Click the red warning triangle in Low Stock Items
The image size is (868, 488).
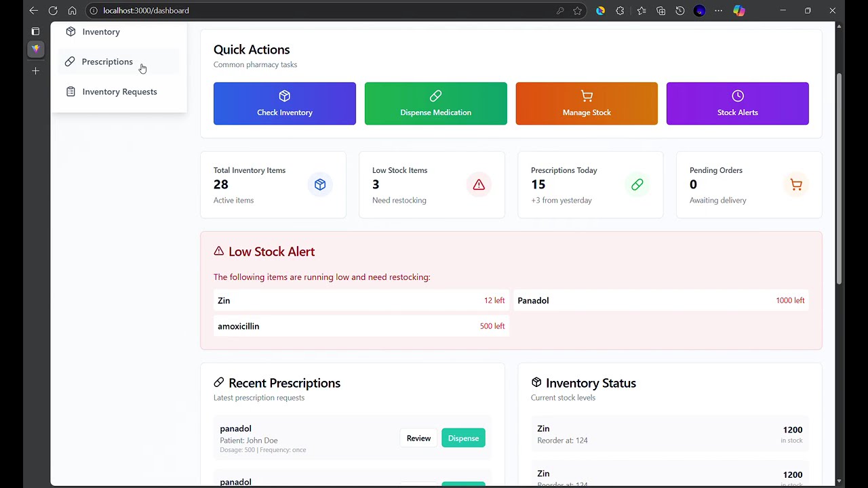coord(479,184)
